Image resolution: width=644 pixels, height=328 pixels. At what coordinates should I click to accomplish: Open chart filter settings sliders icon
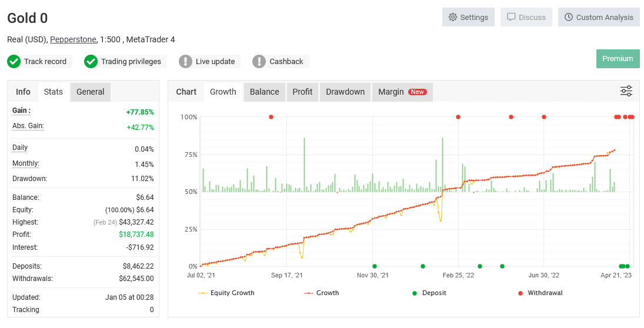click(x=626, y=91)
